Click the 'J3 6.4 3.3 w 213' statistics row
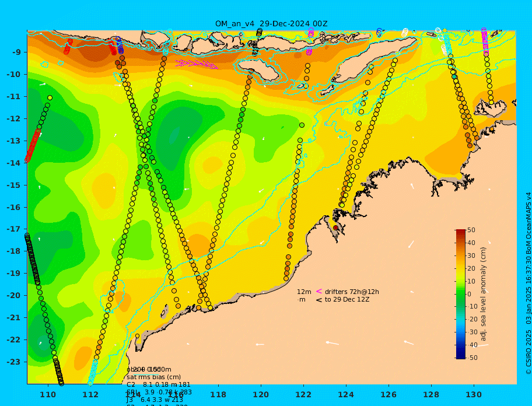Image resolution: width=532 pixels, height=406 pixels. point(155,400)
